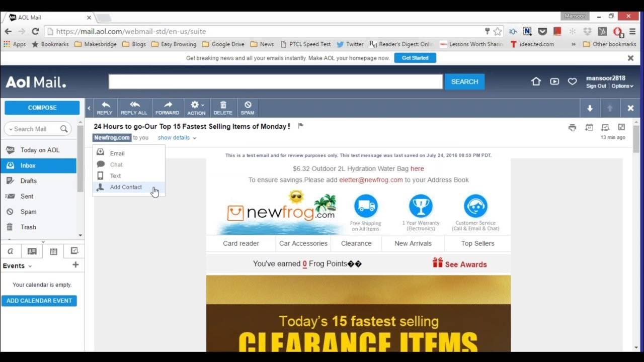Open the Spam folder

tap(38, 212)
